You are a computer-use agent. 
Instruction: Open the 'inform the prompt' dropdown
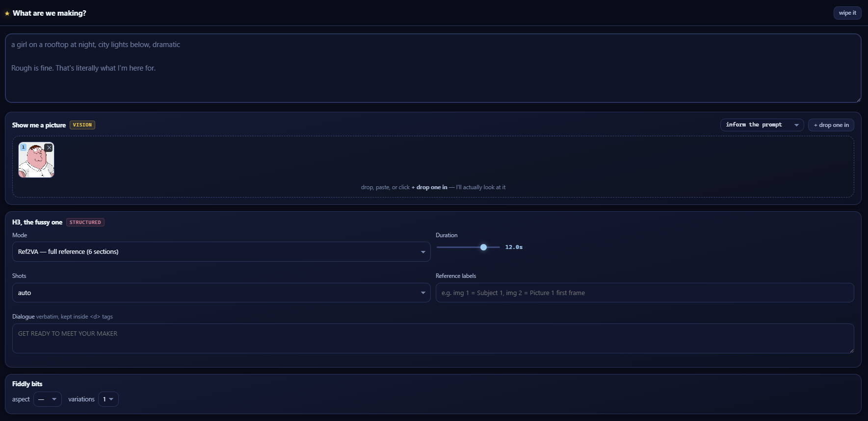(x=762, y=125)
